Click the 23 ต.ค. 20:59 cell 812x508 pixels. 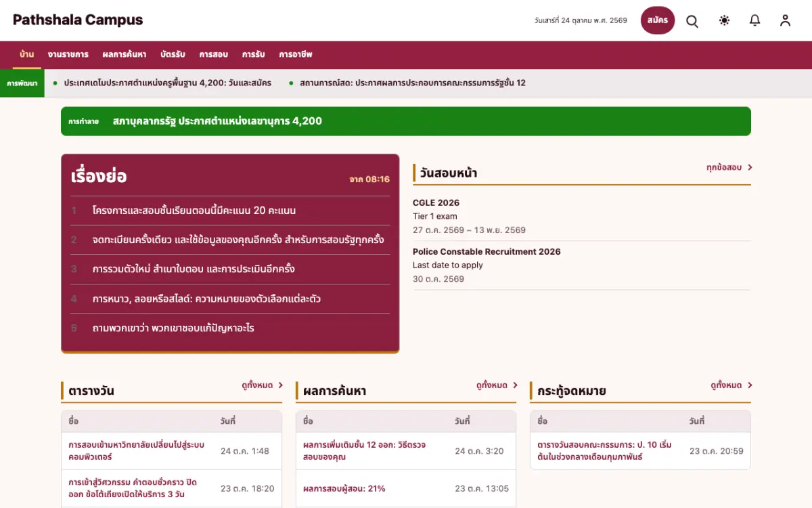pyautogui.click(x=717, y=451)
